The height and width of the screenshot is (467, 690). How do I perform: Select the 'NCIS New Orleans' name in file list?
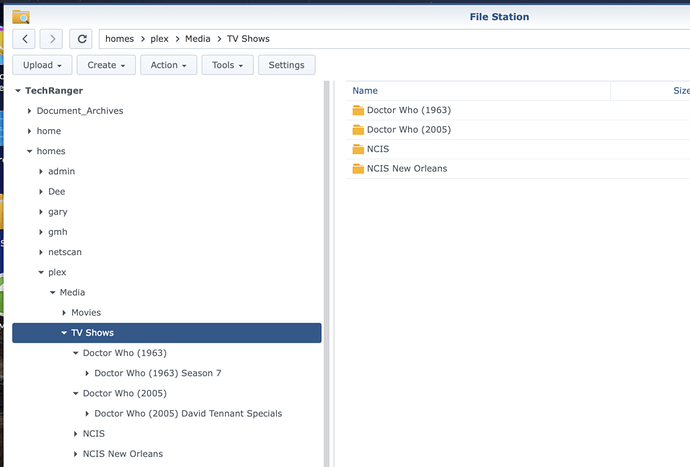pyautogui.click(x=407, y=168)
